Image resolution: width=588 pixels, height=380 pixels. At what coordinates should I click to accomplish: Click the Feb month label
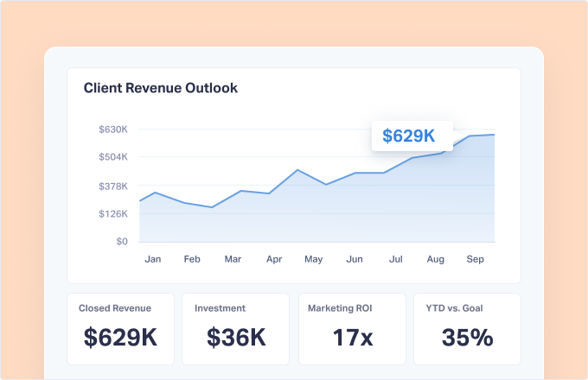[192, 259]
